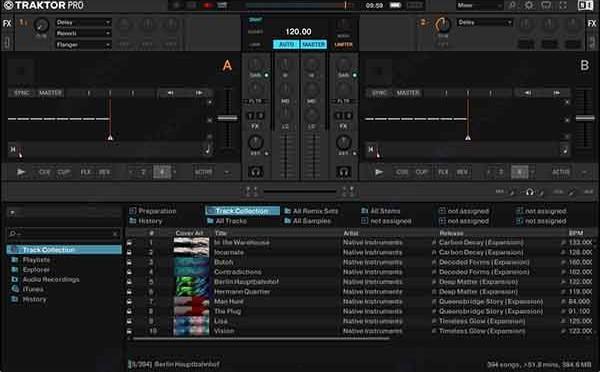Select Playlists in the browser tree
600x372 pixels.
pyautogui.click(x=36, y=260)
